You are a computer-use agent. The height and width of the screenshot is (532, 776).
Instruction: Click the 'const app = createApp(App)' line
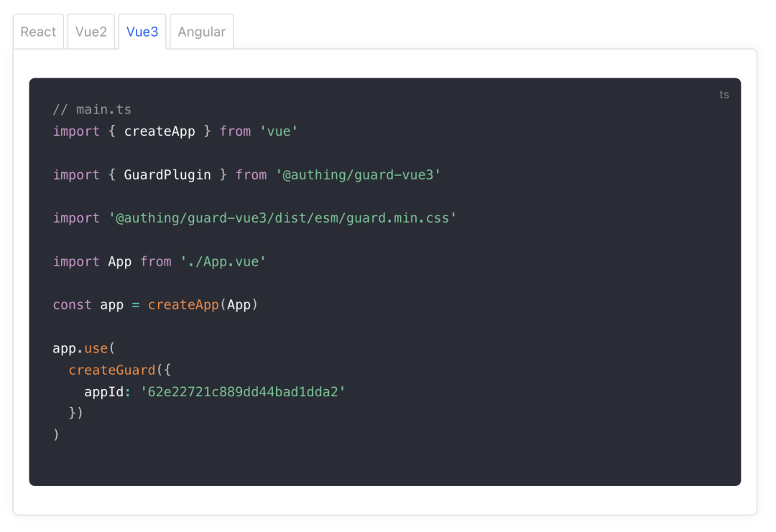pyautogui.click(x=155, y=304)
